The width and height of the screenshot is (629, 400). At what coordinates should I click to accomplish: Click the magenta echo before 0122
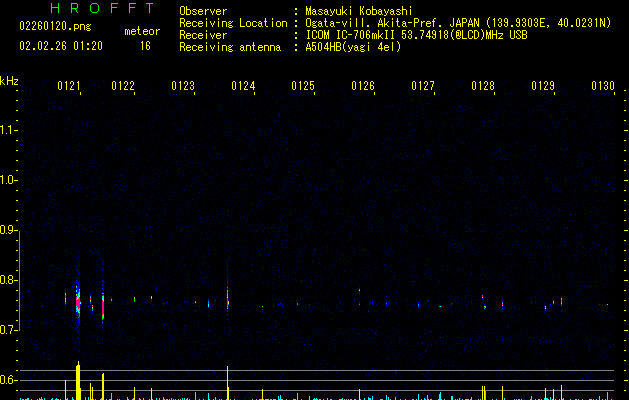coord(103,307)
